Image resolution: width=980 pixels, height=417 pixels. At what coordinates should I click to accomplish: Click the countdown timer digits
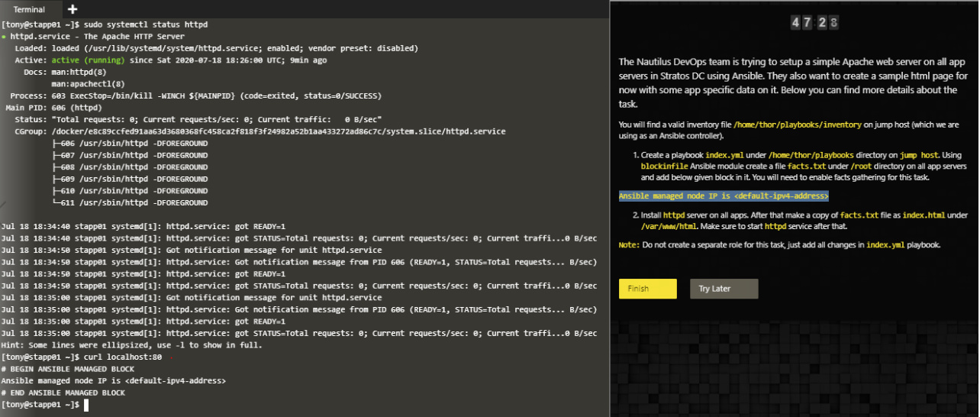tap(815, 23)
